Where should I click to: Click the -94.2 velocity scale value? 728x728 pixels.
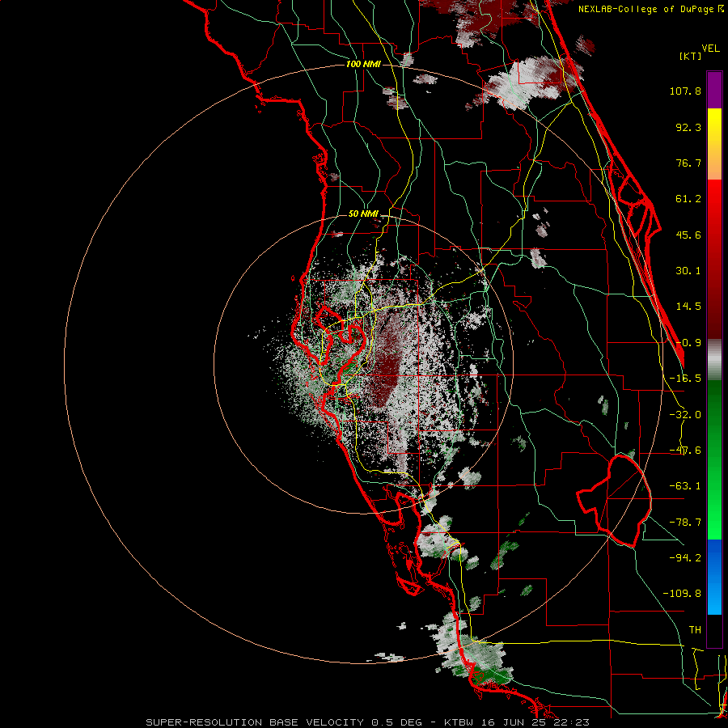(685, 557)
